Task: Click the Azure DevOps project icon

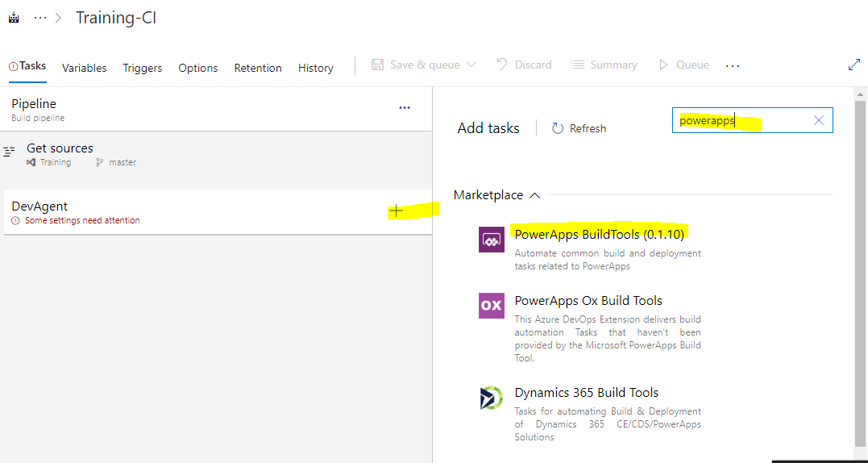Action: [x=14, y=18]
